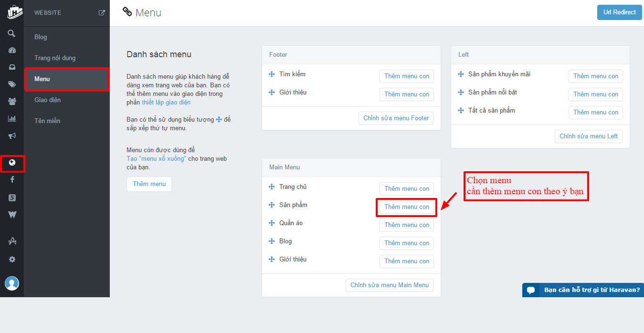The height and width of the screenshot is (333, 644).
Task: Open the dashboard gauge icon
Action: click(x=12, y=51)
